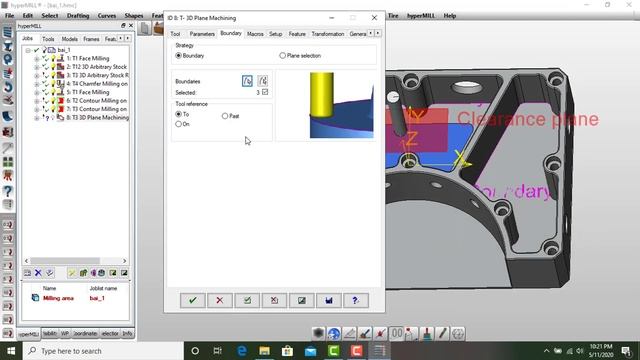The height and width of the screenshot is (360, 640).
Task: Toggle lightbulb visibility for job 8 3D Plane Machining
Action: click(53, 118)
